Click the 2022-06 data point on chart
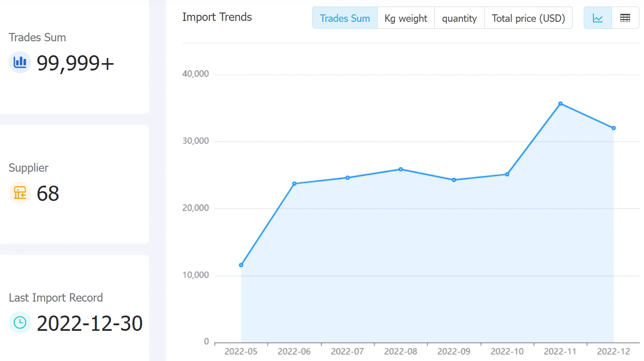The height and width of the screenshot is (361, 644). click(x=294, y=184)
